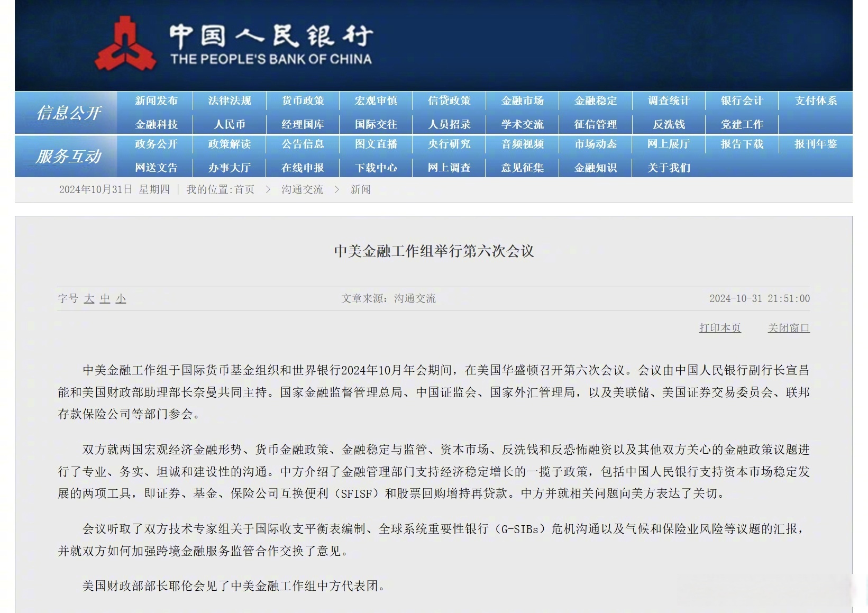The height and width of the screenshot is (613, 868).
Task: Open the 新闻发布 section
Action: coord(156,100)
